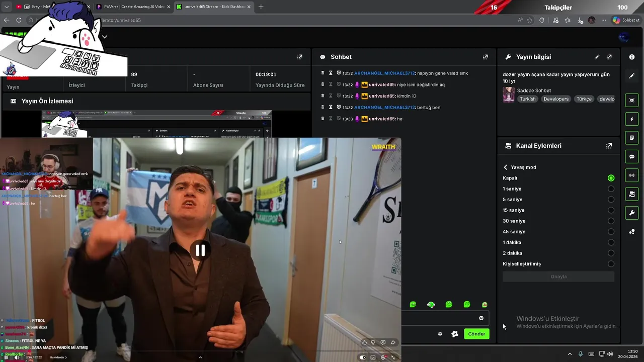Delete the 'kimdin :D' message trash icon
The height and width of the screenshot is (362, 644).
click(x=323, y=96)
